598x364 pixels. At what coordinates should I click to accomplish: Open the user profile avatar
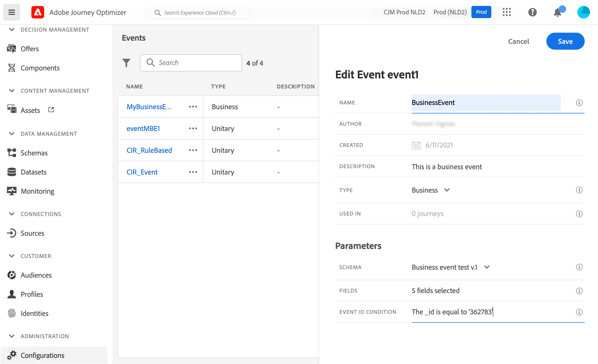point(583,12)
